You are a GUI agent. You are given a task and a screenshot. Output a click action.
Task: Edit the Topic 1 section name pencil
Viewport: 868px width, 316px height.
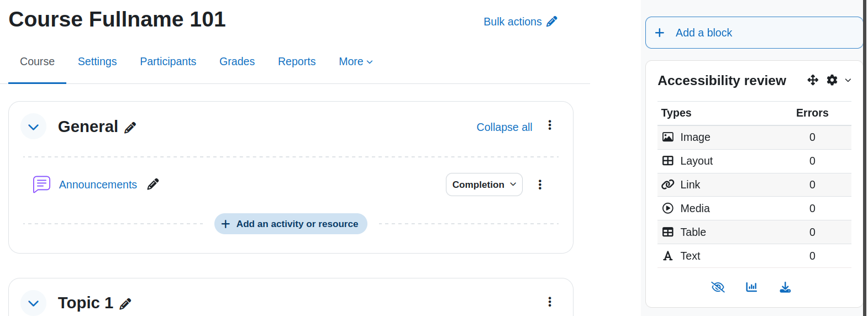click(125, 304)
